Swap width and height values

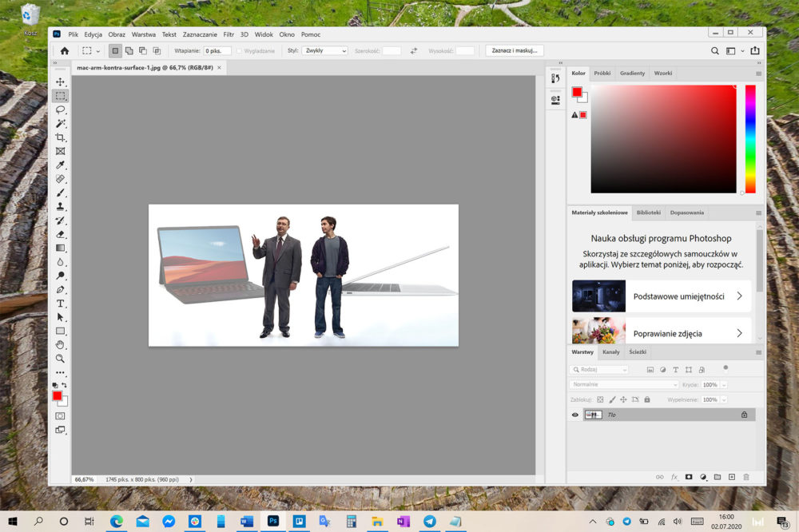pyautogui.click(x=414, y=50)
